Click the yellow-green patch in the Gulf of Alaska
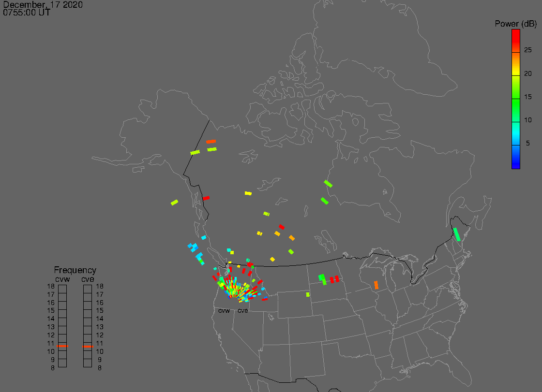The height and width of the screenshot is (392, 542). [x=175, y=203]
